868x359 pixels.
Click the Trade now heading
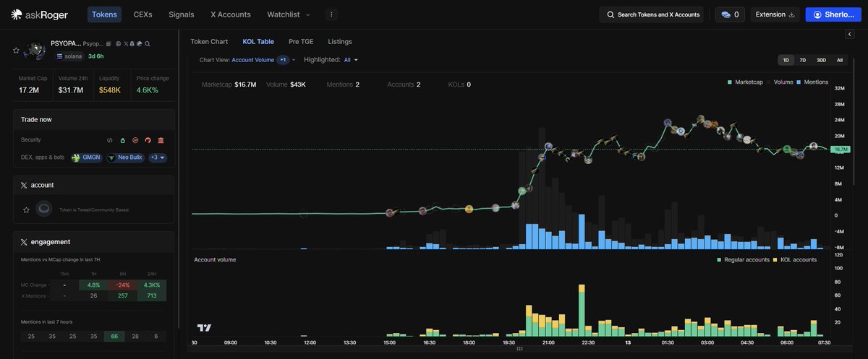pyautogui.click(x=36, y=119)
